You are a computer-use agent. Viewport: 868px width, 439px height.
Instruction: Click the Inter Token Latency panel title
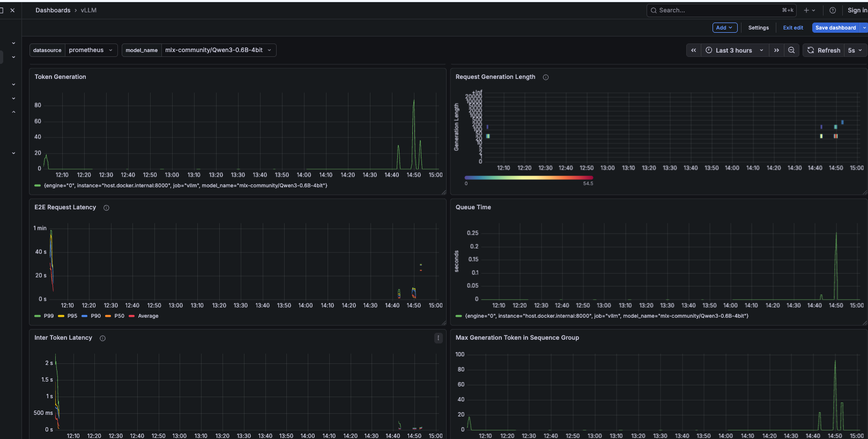point(63,338)
